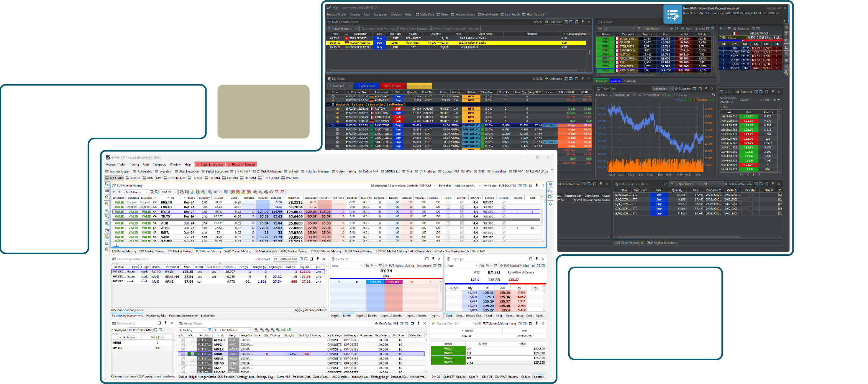This screenshot has height=384, width=868.
Task: Click lock icon in Depth FUT toolbar
Action: pos(367,265)
